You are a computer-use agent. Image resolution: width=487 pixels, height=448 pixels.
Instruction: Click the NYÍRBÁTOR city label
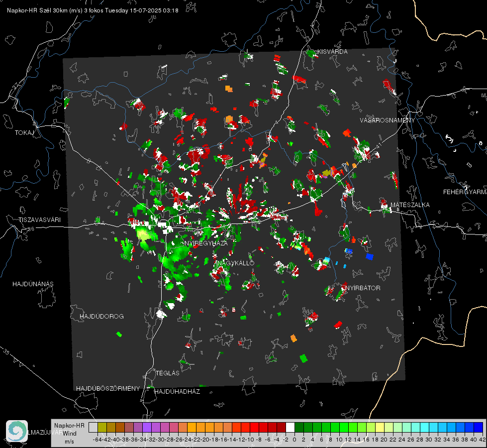tap(363, 288)
